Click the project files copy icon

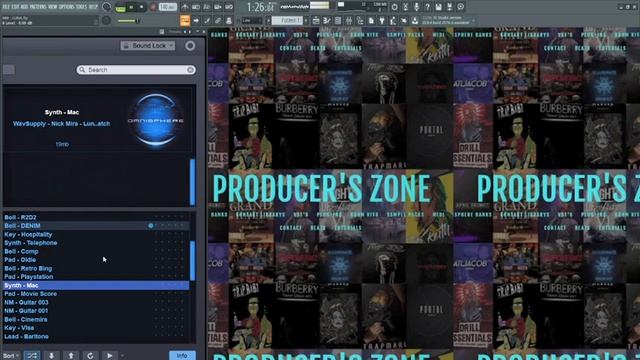click(371, 20)
